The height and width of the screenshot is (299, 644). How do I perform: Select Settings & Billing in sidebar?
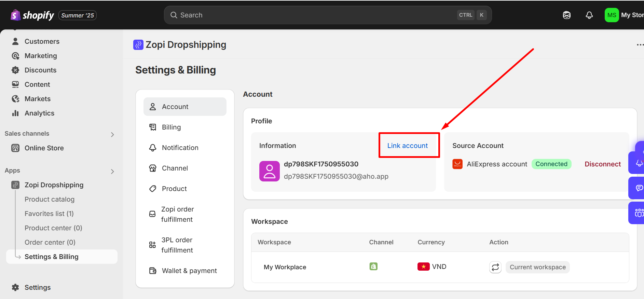[x=61, y=257]
